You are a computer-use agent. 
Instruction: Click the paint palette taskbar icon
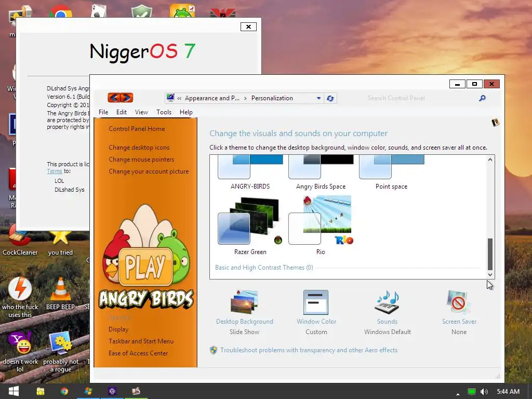pyautogui.click(x=136, y=391)
